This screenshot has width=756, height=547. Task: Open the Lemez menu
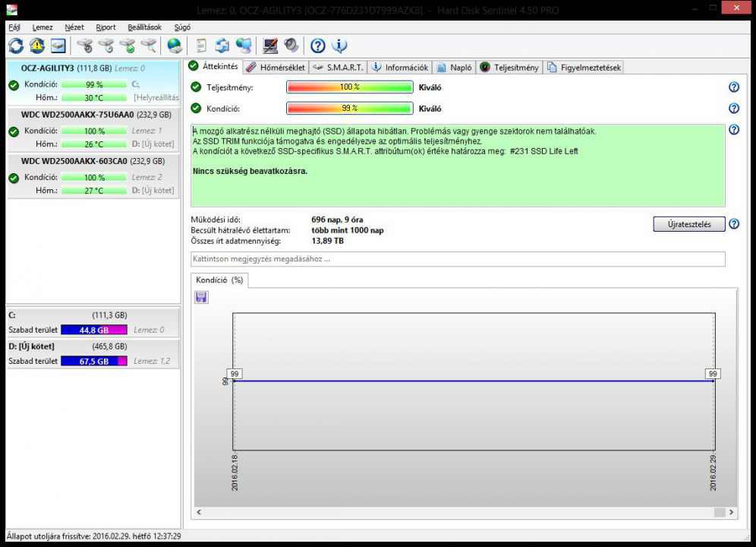[43, 27]
